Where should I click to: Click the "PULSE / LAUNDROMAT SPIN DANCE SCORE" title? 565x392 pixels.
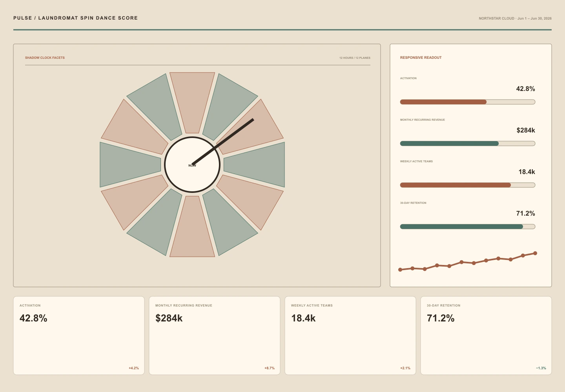tap(75, 18)
